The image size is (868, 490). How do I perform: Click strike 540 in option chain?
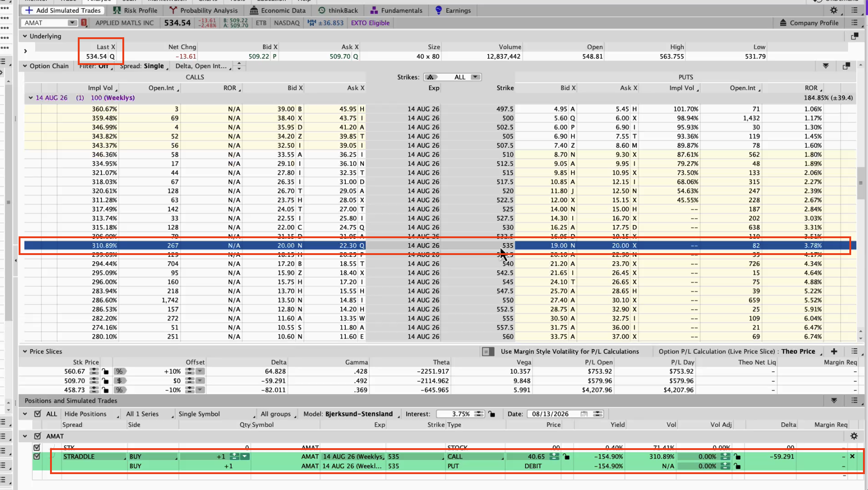[x=508, y=264]
